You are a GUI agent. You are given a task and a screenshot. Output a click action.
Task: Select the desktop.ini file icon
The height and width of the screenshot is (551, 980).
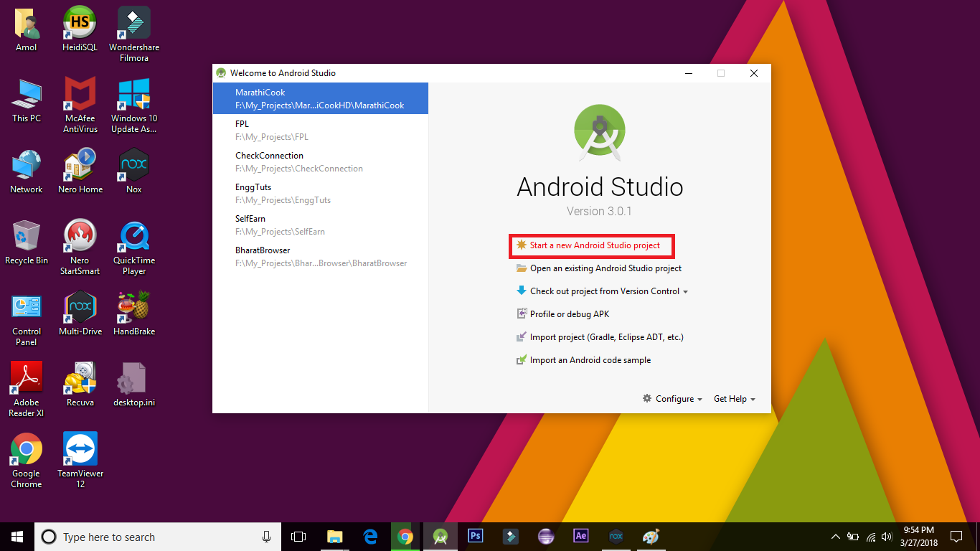tap(134, 385)
